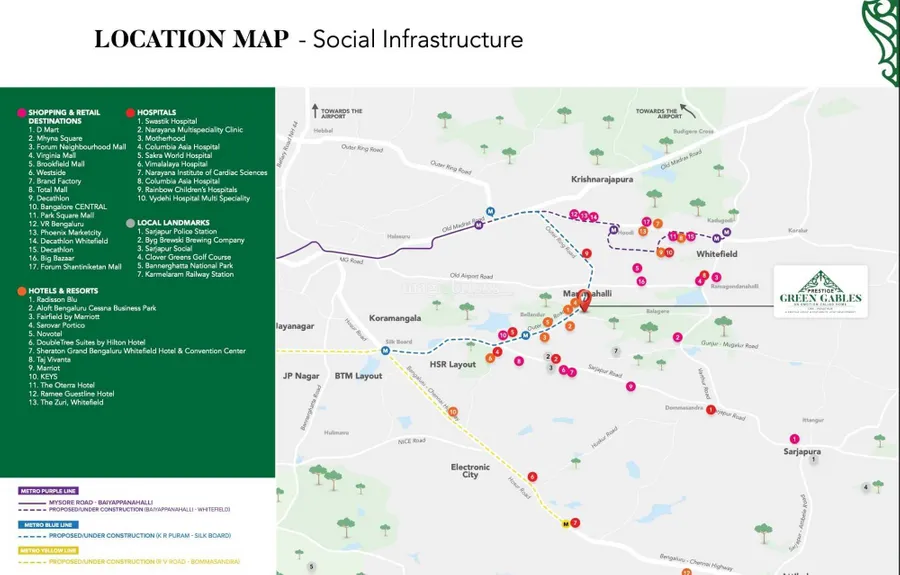Click orange hotel marker 10 on Bengaluru-Chennai highway
The image size is (900, 575).
(x=453, y=411)
